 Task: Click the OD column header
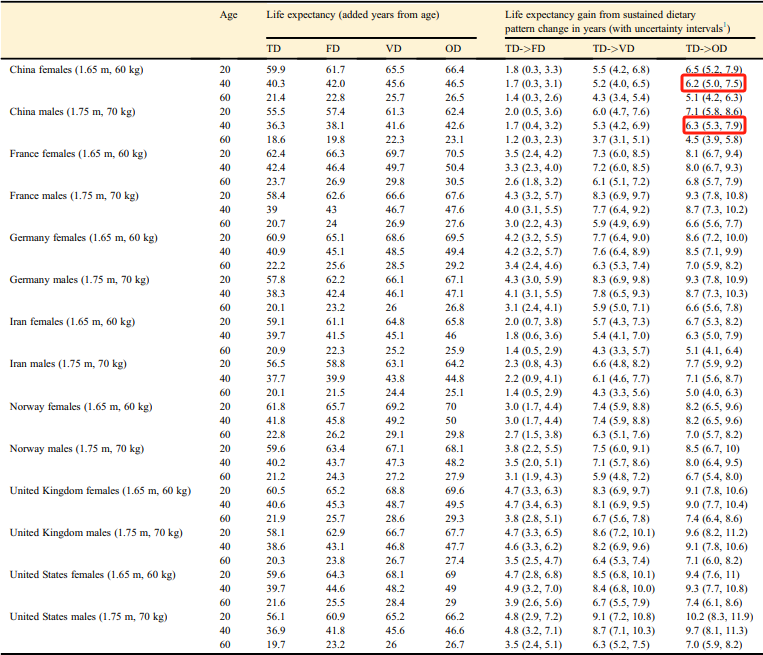point(453,49)
